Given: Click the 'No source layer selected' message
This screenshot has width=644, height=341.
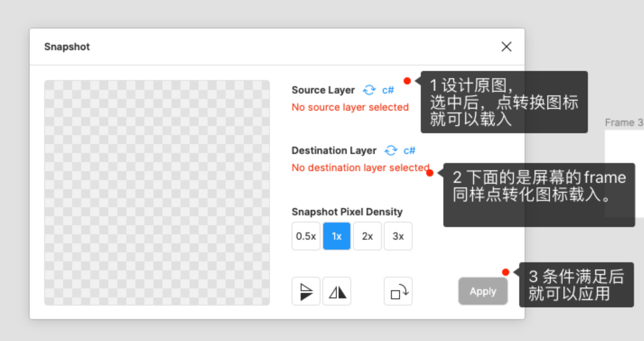Looking at the screenshot, I should pos(350,107).
